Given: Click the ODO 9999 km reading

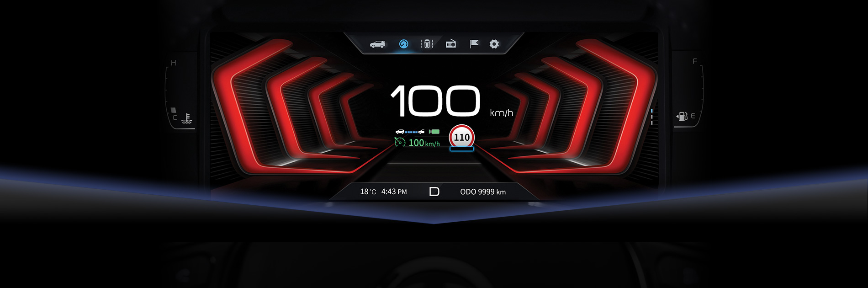Looking at the screenshot, I should point(483,192).
